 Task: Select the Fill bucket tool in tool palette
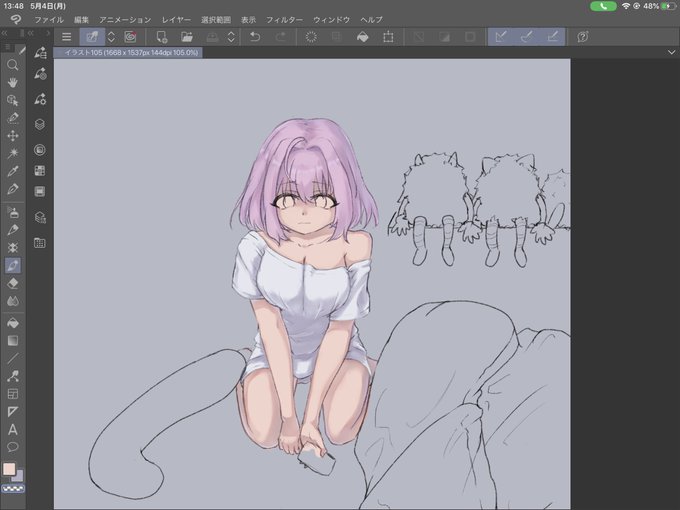coord(13,323)
